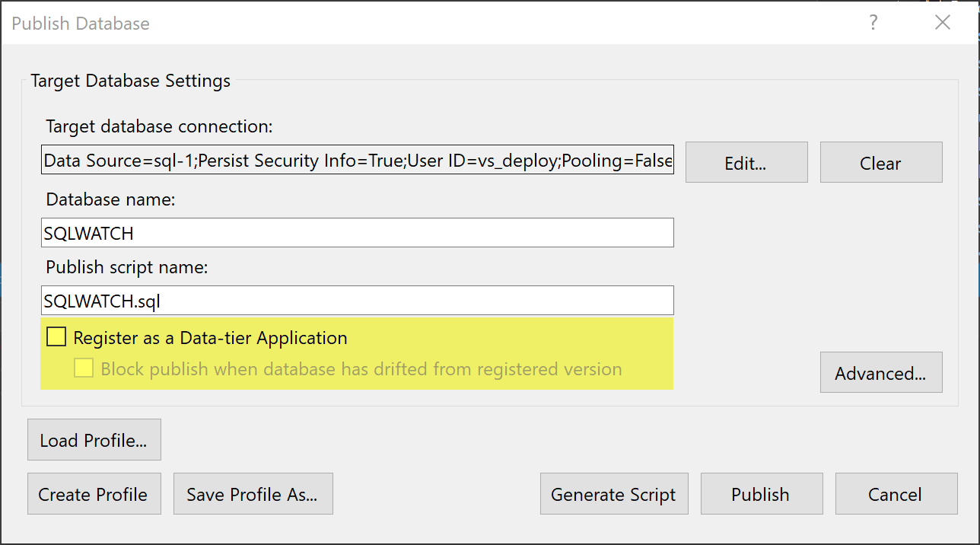Open the help question mark icon

tap(874, 23)
